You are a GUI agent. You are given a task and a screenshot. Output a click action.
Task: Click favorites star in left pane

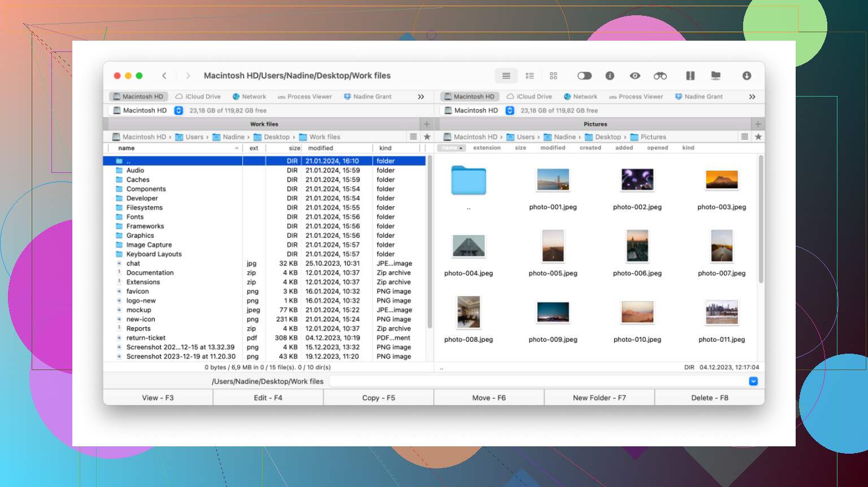click(427, 137)
